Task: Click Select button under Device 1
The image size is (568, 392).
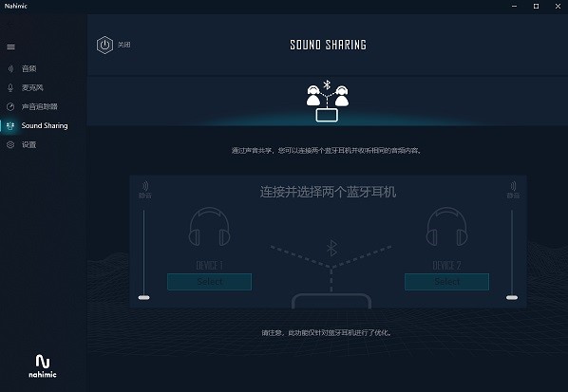Action: click(x=209, y=282)
